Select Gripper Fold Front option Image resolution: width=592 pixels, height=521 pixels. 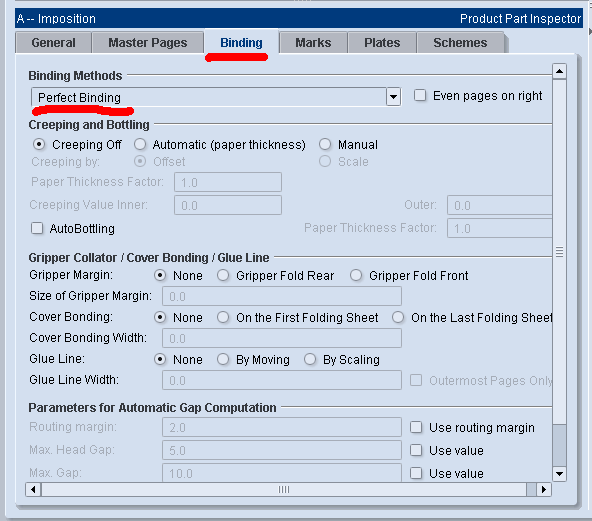pyautogui.click(x=356, y=275)
